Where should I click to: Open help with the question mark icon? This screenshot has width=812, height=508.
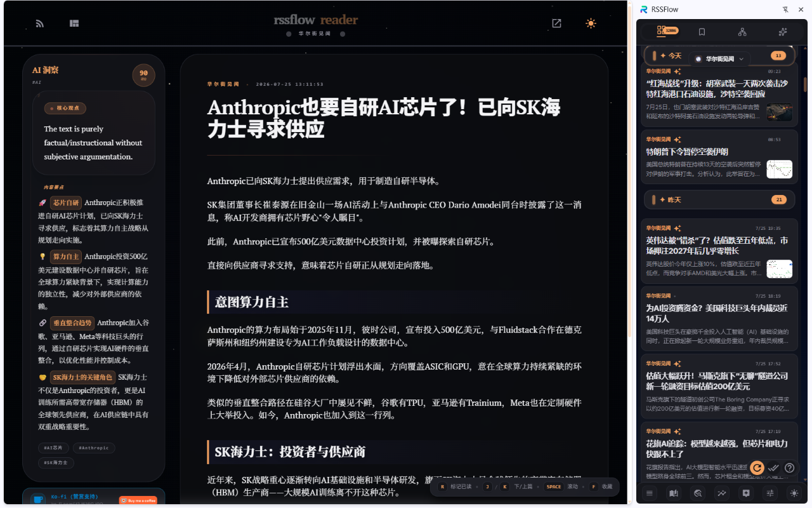click(x=790, y=467)
